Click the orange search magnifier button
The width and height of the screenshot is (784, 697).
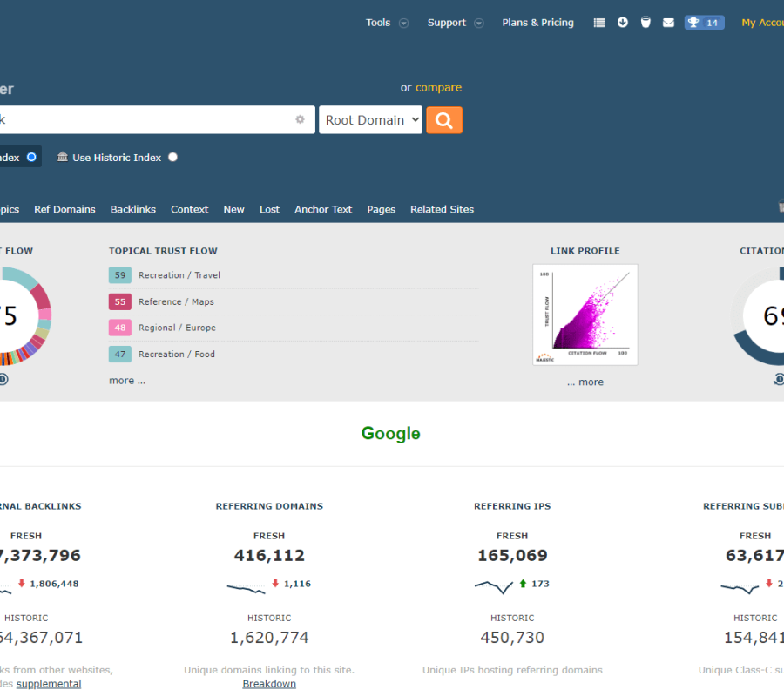(x=443, y=120)
